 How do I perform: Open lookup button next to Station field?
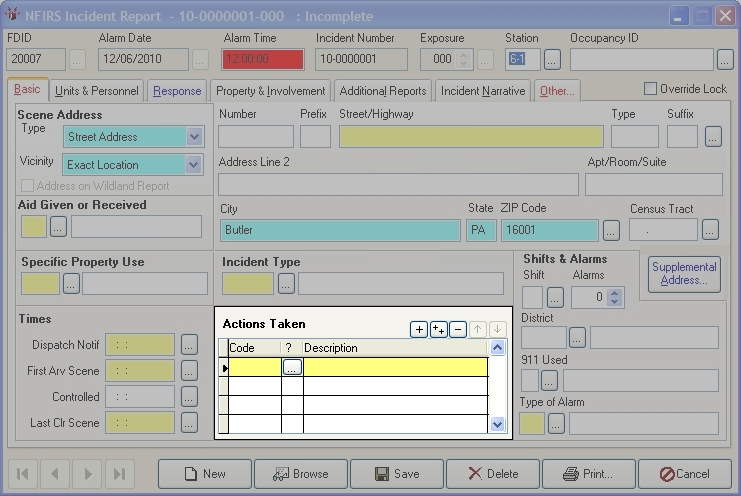click(552, 59)
